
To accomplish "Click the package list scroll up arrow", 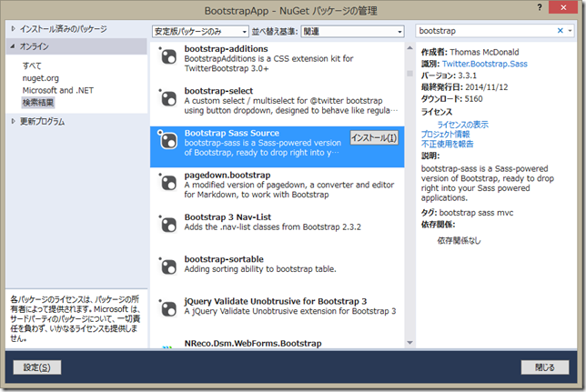I will pos(410,48).
